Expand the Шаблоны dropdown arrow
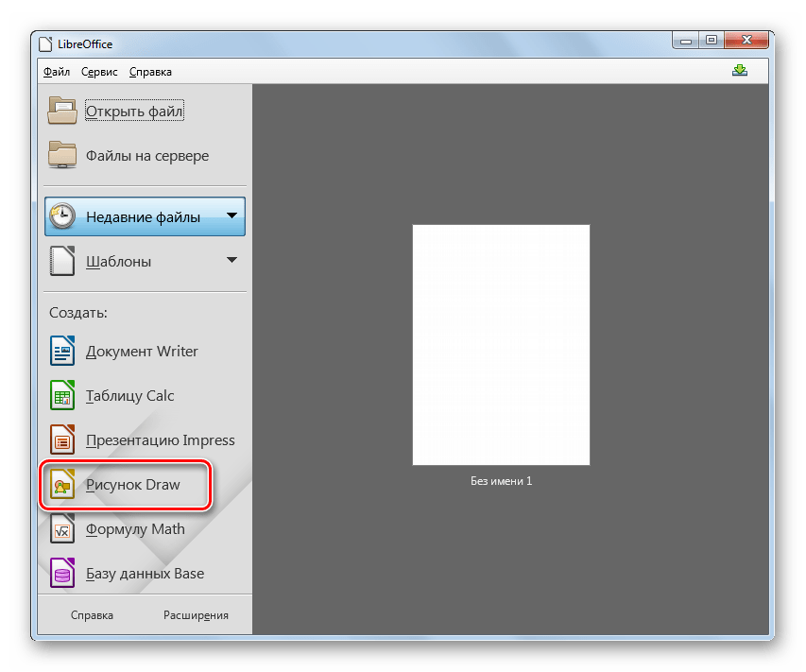Image resolution: width=806 pixels, height=672 pixels. 232,260
